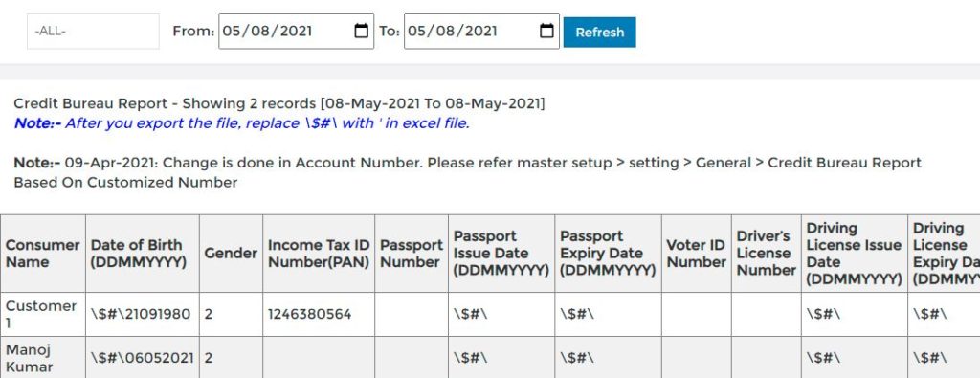Click the From date input field
This screenshot has height=378, width=980.
(297, 32)
